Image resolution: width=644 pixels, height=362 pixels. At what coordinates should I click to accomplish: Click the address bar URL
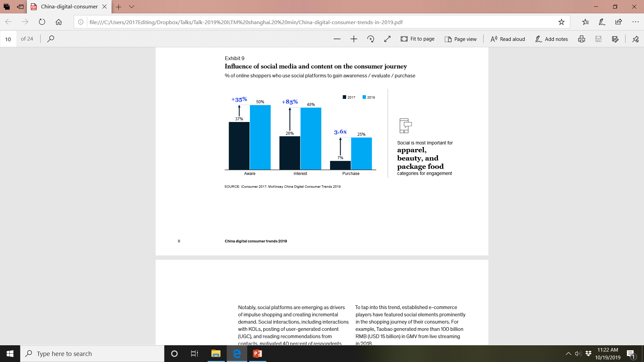[246, 22]
